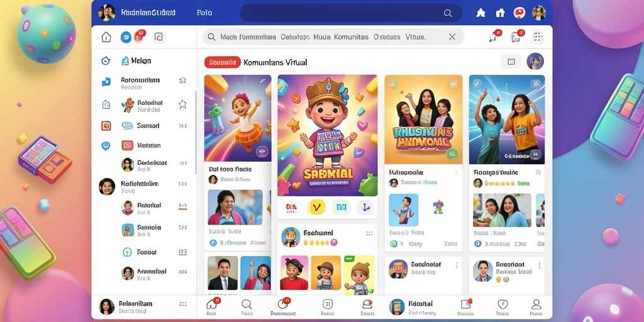Viewport: 644px width, 322px height.
Task: Click the magnifier icon in the blue top bar
Action: pos(448,13)
